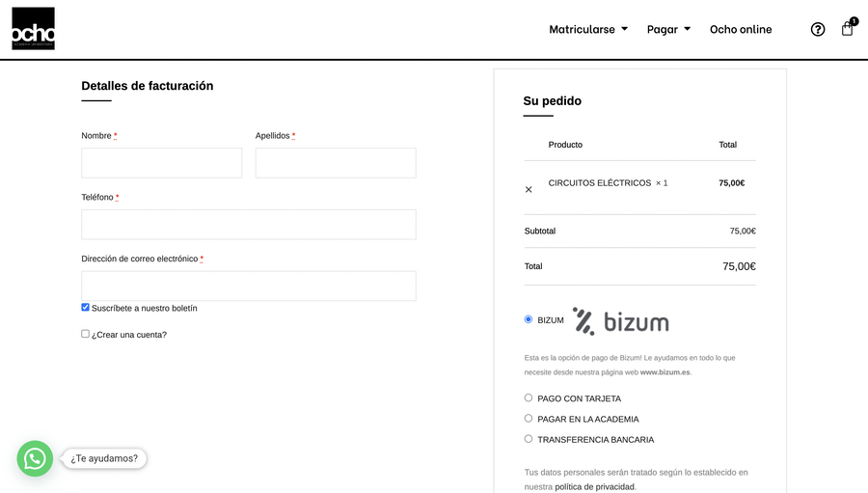Click into the Apellidos field
The image size is (868, 493).
click(336, 163)
